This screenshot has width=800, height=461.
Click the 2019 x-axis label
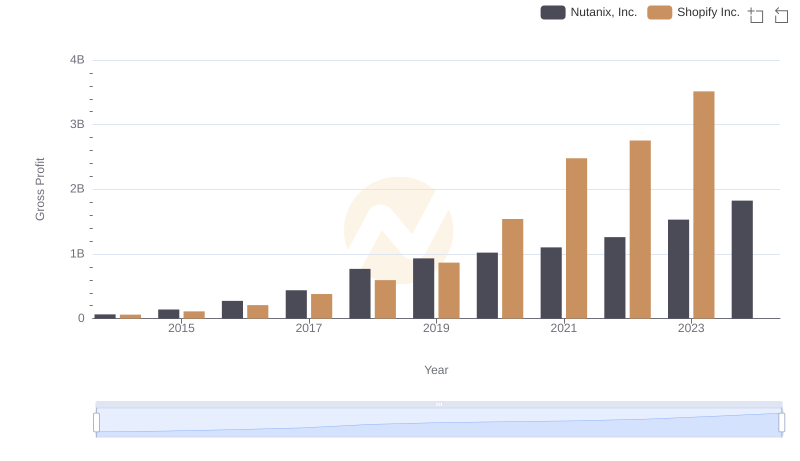click(436, 328)
